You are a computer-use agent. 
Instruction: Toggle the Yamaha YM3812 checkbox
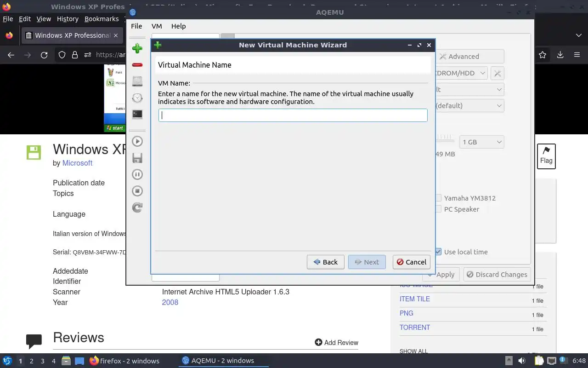click(438, 198)
